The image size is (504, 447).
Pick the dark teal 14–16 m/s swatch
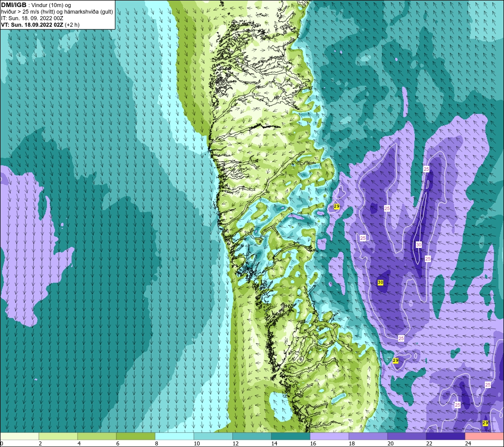291,436
